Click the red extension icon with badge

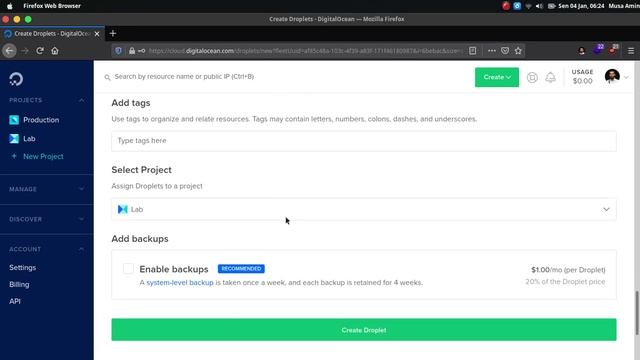[613, 50]
